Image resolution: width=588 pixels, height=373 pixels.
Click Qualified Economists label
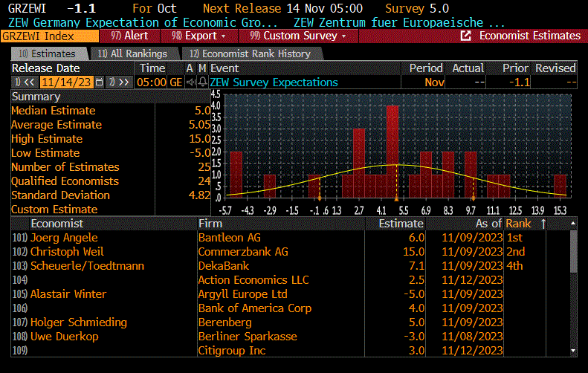[65, 181]
